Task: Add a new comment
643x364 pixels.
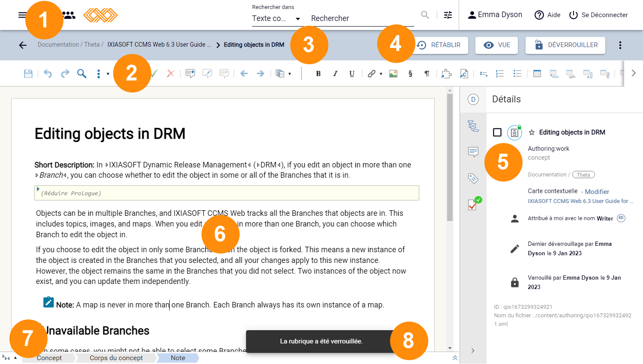Action: 190,74
